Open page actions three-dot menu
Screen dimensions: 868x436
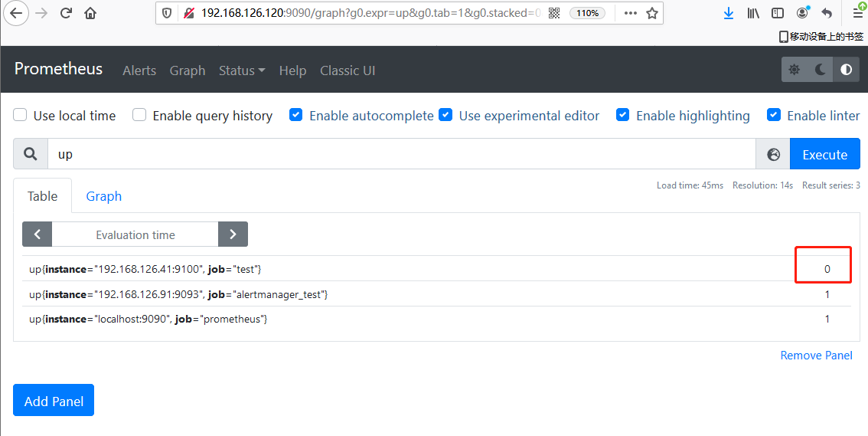(x=630, y=13)
